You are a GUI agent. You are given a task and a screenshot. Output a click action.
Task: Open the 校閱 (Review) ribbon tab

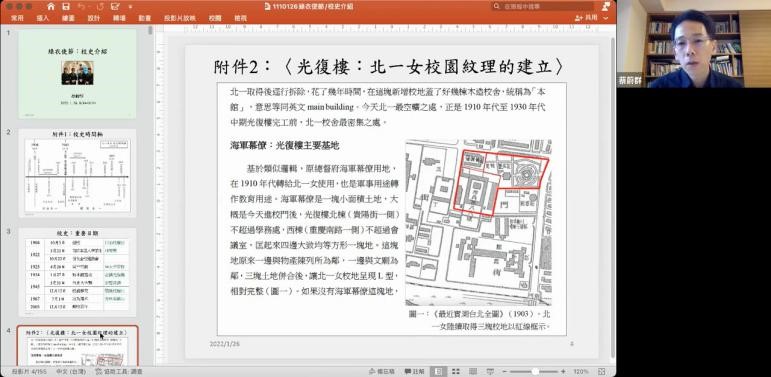215,18
